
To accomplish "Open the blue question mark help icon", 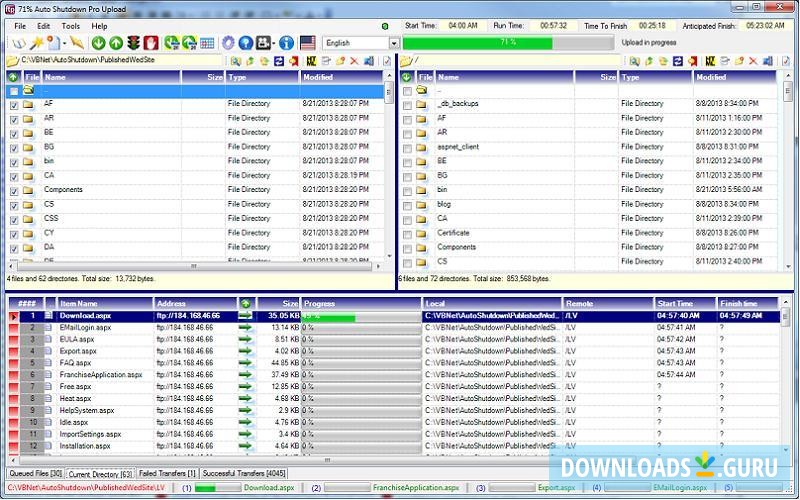I will (245, 43).
